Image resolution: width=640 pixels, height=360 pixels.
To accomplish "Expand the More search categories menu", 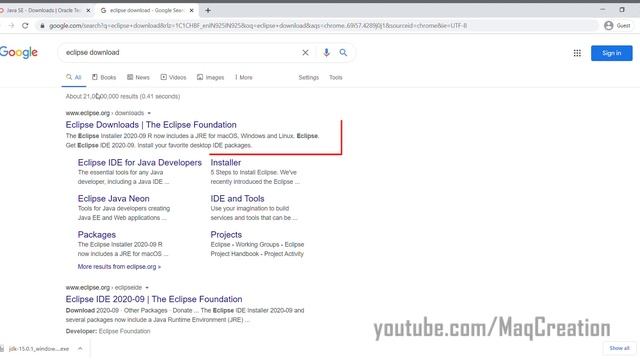I will click(x=244, y=77).
